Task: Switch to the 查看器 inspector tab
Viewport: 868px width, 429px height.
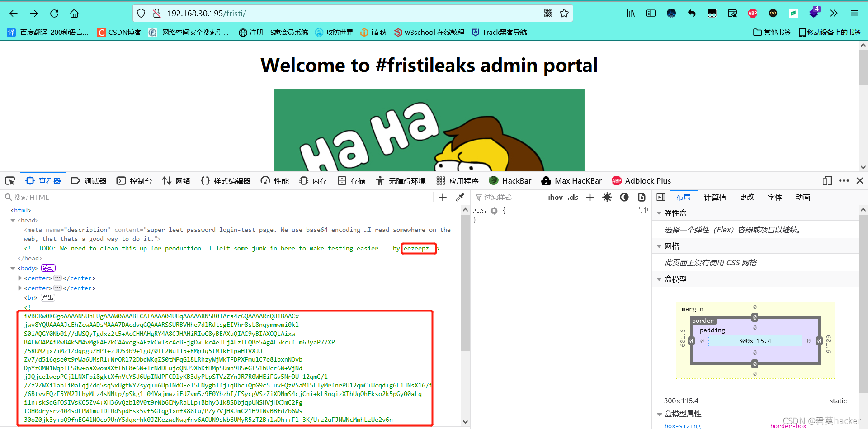Action: tap(43, 181)
